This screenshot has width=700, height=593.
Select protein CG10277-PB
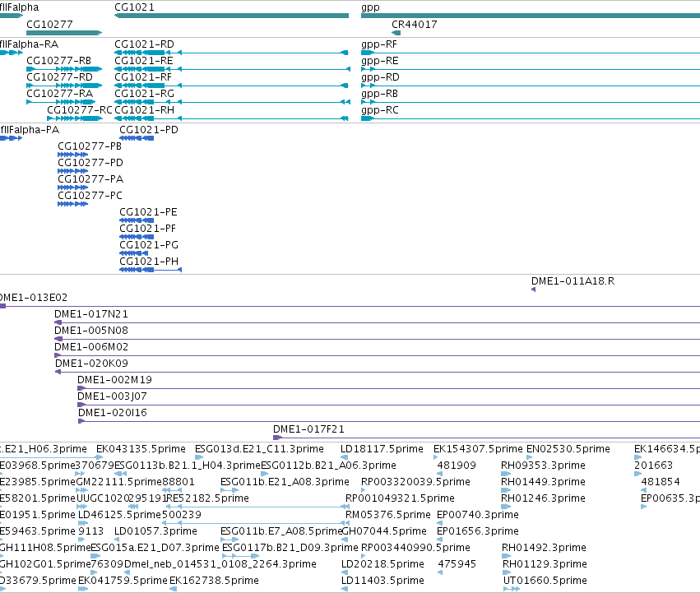(x=72, y=155)
